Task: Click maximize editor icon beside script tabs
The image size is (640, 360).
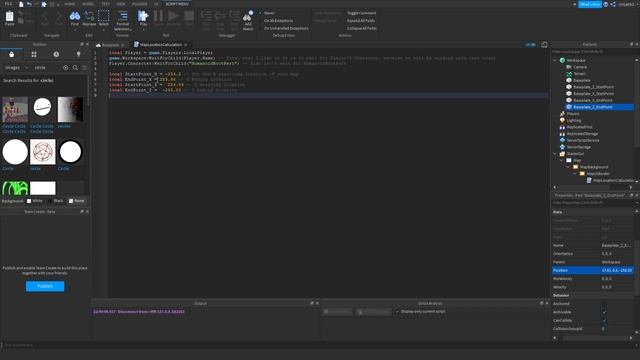Action: tap(544, 44)
